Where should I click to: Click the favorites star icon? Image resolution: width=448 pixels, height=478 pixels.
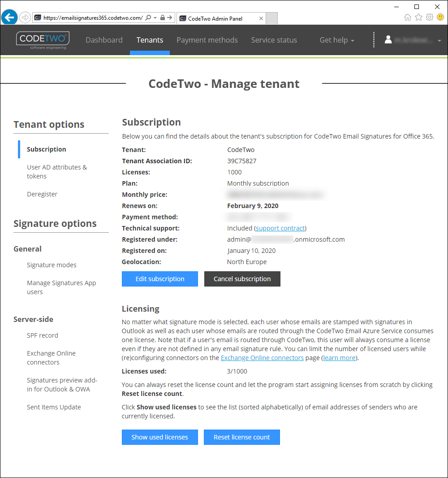pyautogui.click(x=418, y=17)
